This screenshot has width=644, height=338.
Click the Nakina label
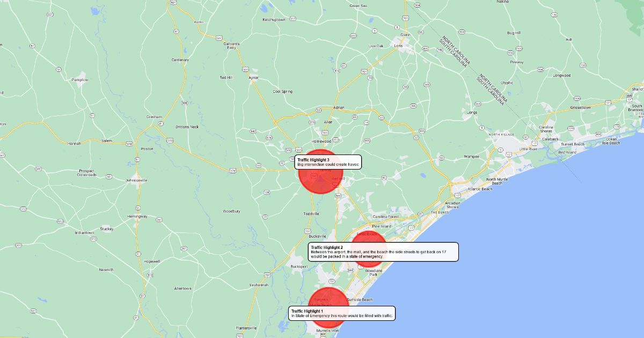(503, 2)
